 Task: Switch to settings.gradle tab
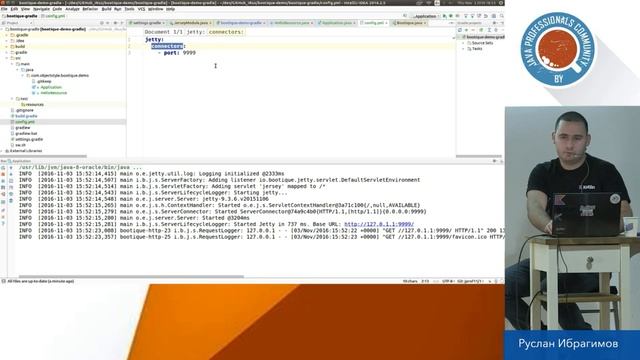click(147, 23)
